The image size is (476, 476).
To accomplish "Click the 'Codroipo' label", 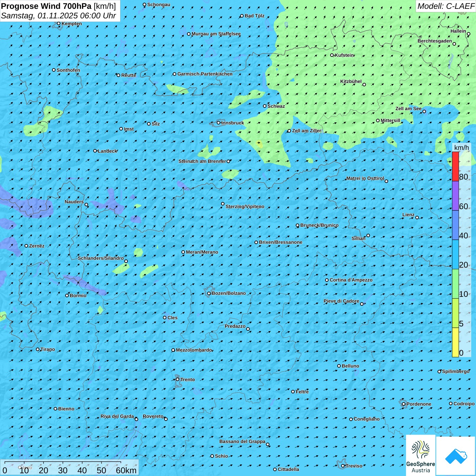I will [464, 404].
